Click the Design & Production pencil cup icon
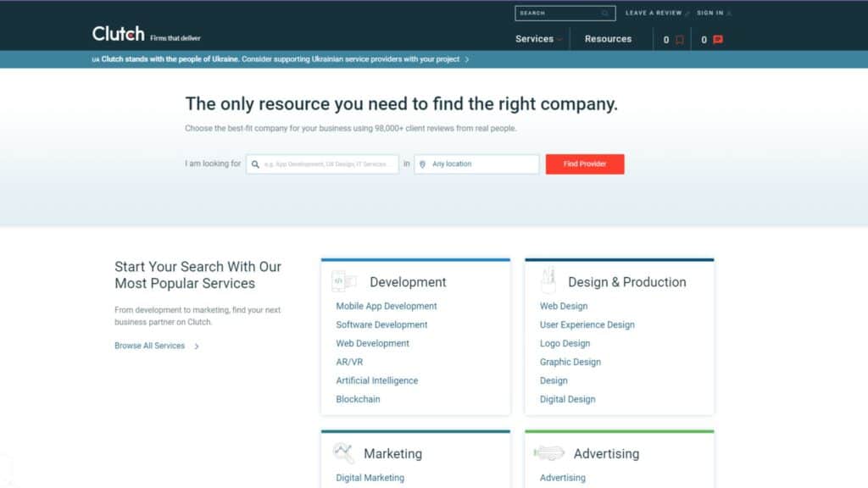This screenshot has width=868, height=488. tap(548, 280)
